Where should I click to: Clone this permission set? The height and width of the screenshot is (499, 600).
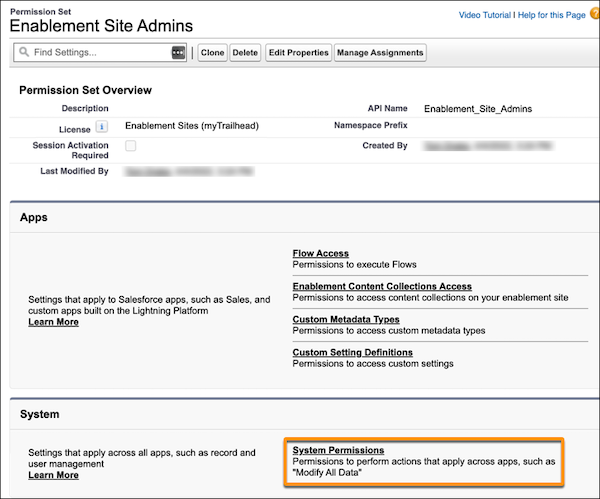point(212,52)
